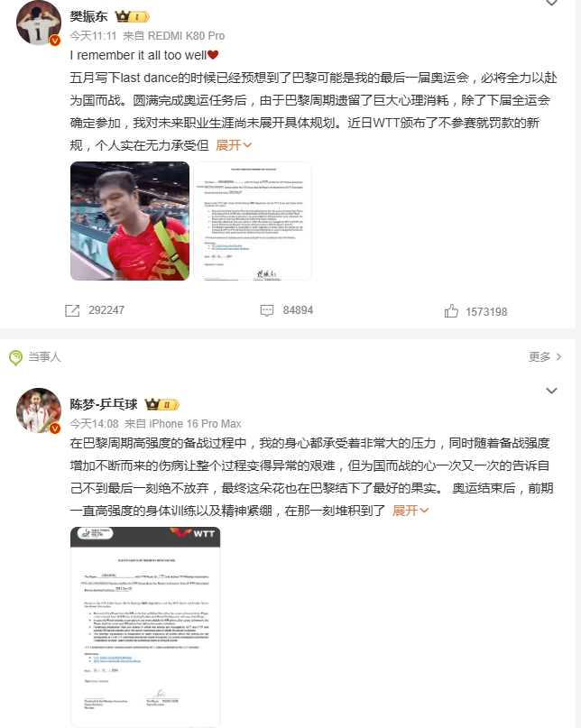
Task: Click the 更多 link in the 当事人 section
Action: (545, 356)
